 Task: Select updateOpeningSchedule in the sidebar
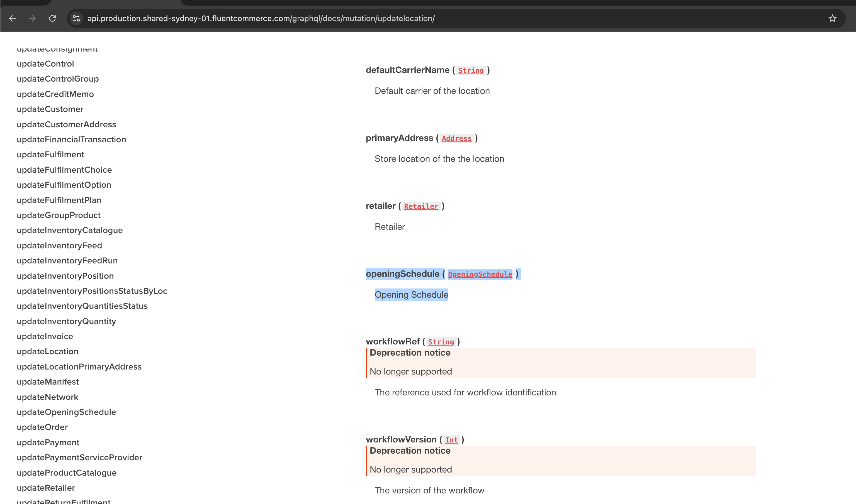pyautogui.click(x=66, y=412)
